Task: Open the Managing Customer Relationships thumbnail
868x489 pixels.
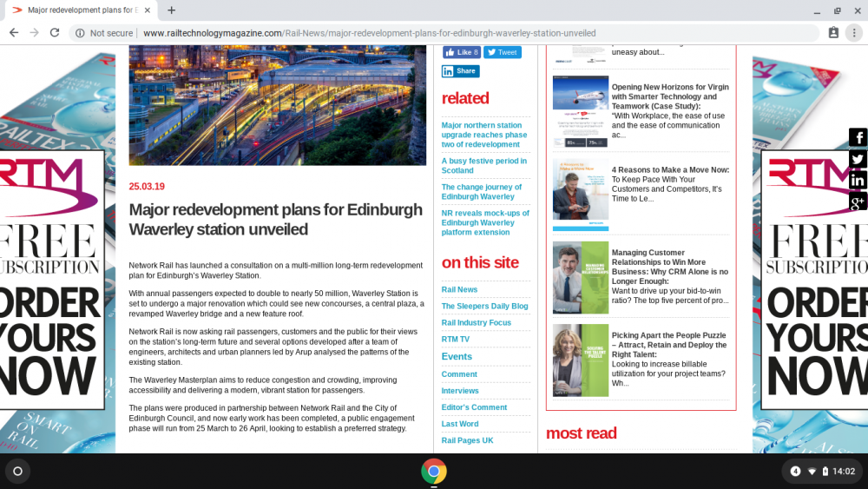Action: pyautogui.click(x=580, y=277)
